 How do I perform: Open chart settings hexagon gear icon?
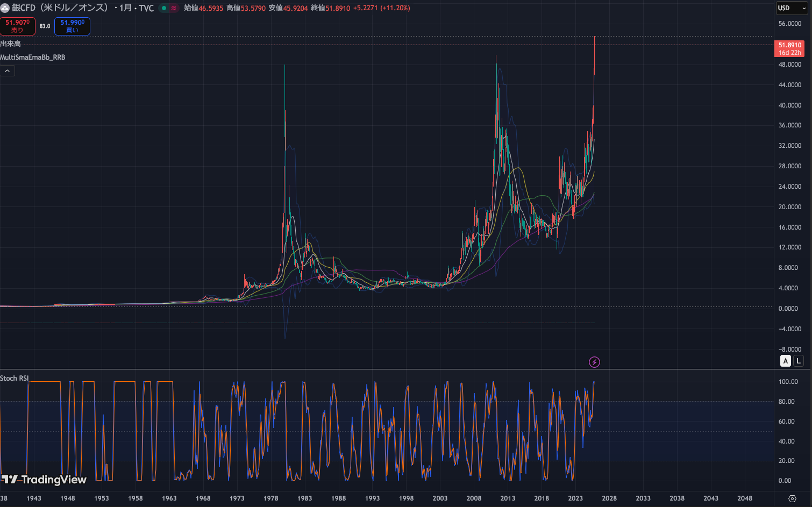792,498
